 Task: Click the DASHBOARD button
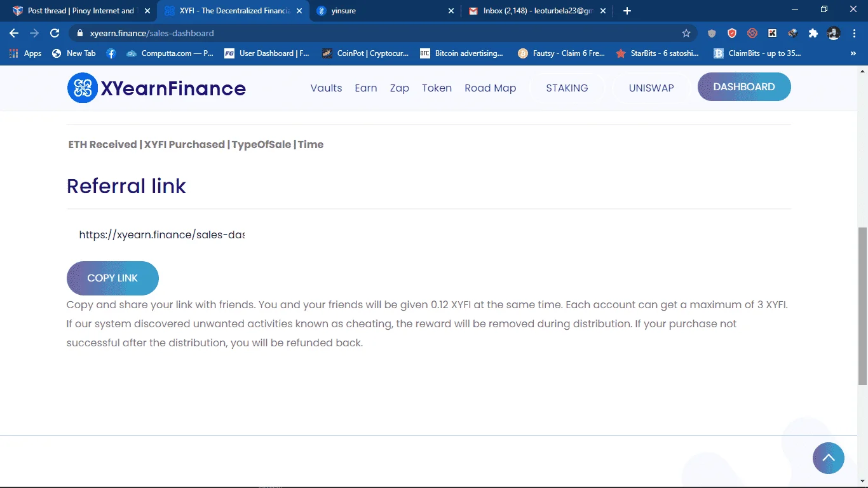click(x=744, y=87)
